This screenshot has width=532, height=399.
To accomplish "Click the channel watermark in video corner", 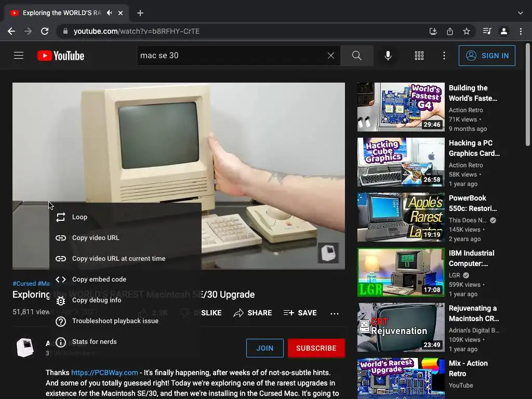I will point(328,253).
